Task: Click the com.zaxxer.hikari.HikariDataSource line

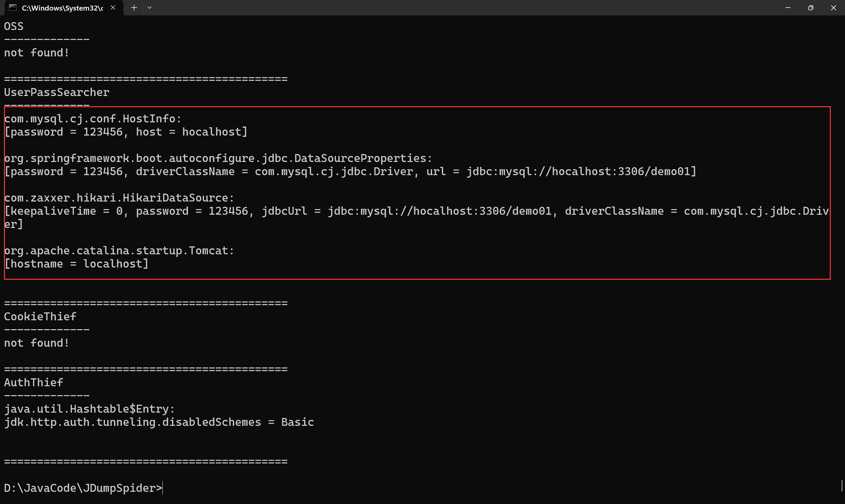Action: tap(119, 198)
